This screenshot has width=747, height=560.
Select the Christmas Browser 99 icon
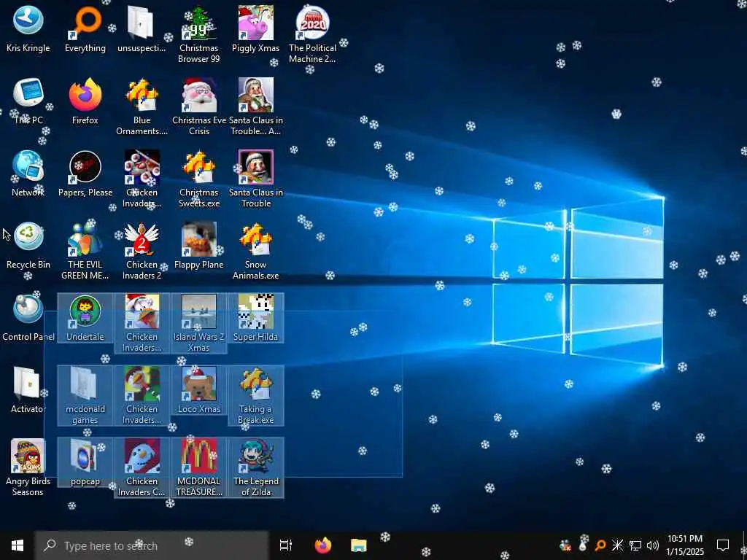coord(198,34)
